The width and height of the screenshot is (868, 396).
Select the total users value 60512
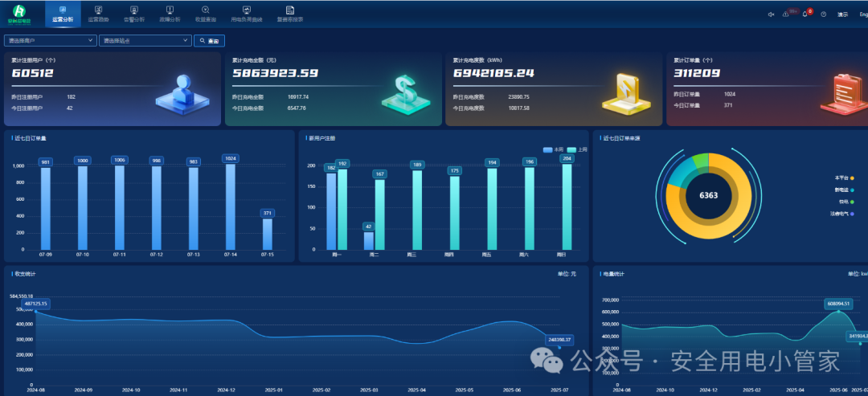[x=32, y=73]
